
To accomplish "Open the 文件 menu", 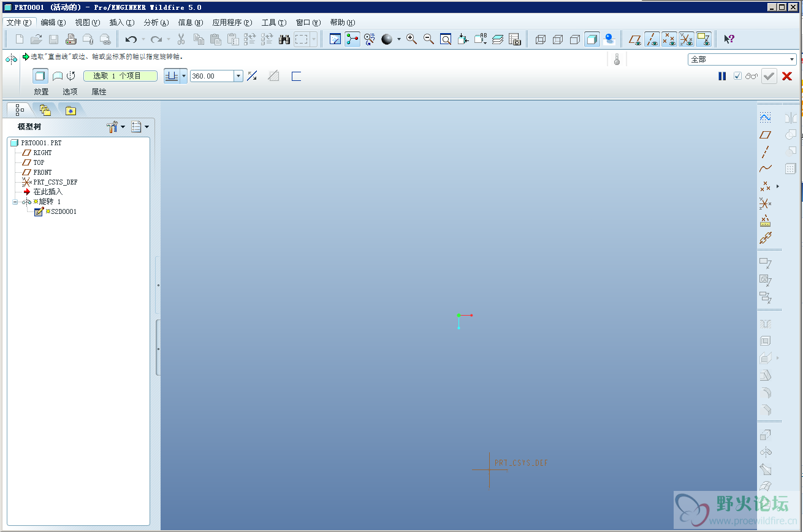I will coord(18,23).
